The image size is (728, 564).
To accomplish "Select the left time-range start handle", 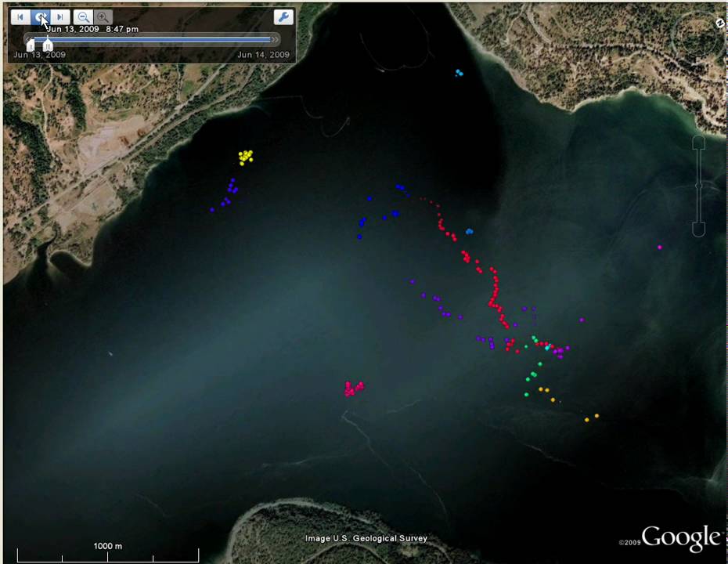I will [31, 45].
